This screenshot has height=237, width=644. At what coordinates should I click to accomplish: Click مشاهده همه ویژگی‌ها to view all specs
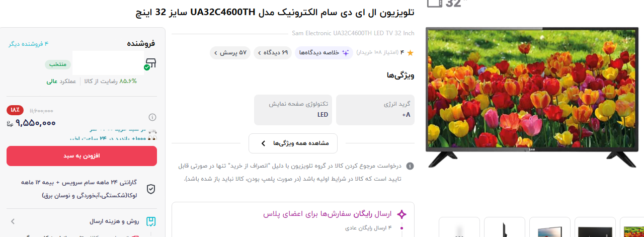pos(293,143)
